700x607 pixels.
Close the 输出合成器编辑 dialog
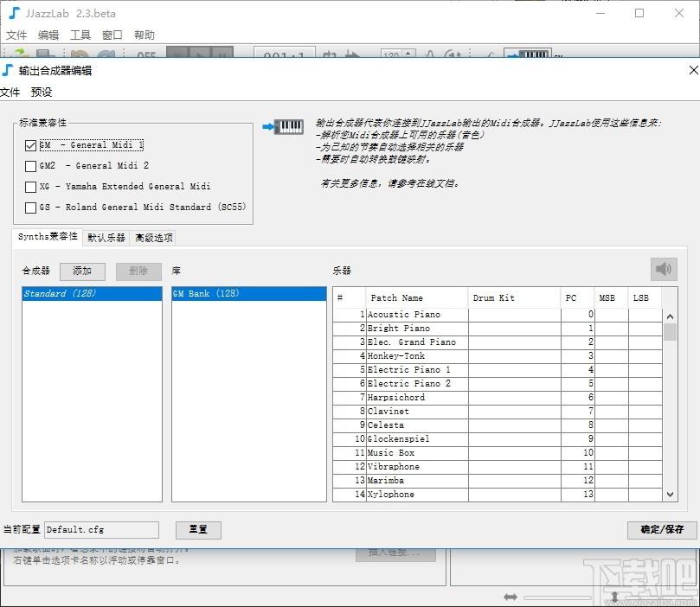(x=693, y=70)
